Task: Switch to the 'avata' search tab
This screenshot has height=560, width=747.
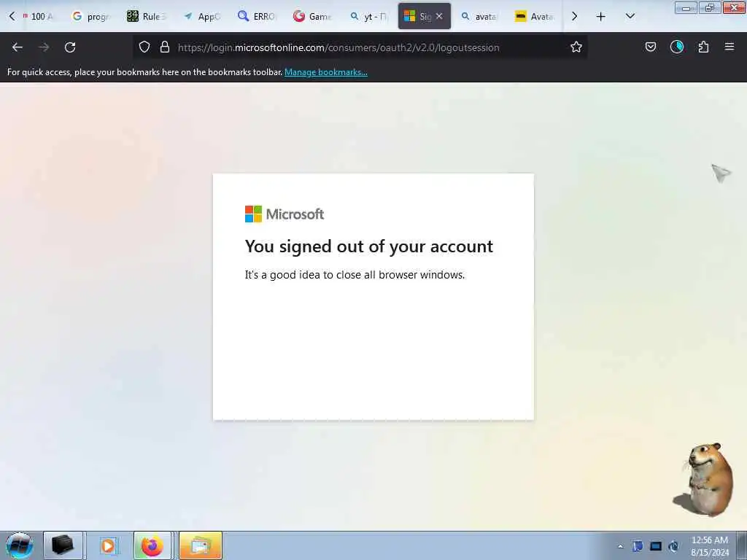Action: point(480,16)
